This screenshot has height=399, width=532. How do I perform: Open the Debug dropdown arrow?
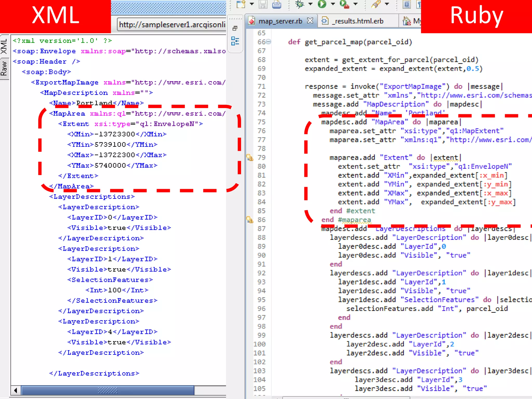click(x=310, y=4)
